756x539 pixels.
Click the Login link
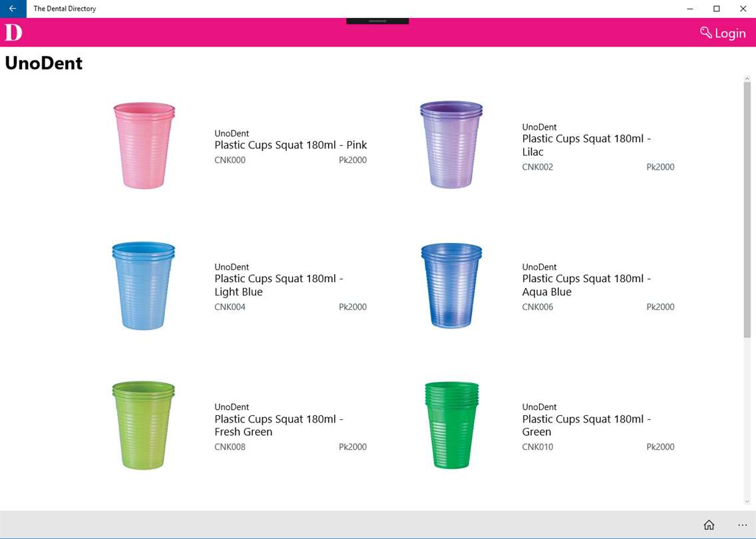[730, 33]
